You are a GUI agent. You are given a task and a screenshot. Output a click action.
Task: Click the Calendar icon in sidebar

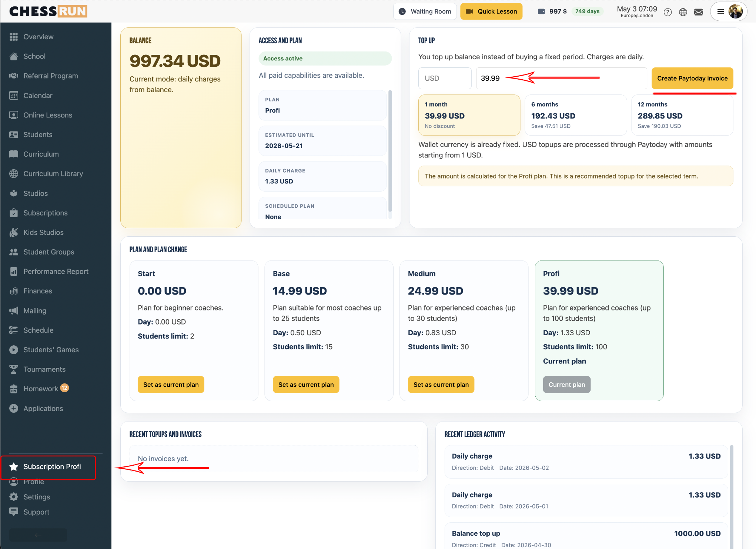pyautogui.click(x=14, y=96)
